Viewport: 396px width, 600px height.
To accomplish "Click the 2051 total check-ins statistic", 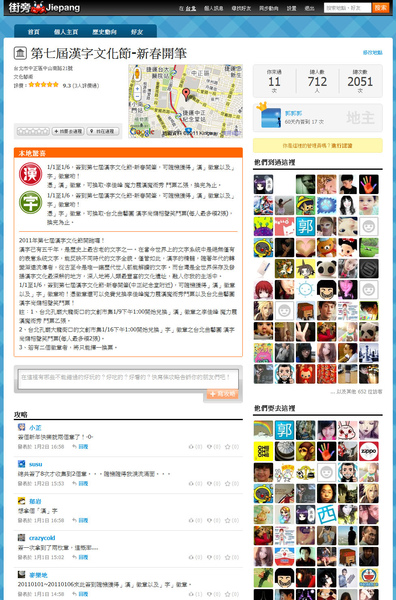I will tap(360, 82).
